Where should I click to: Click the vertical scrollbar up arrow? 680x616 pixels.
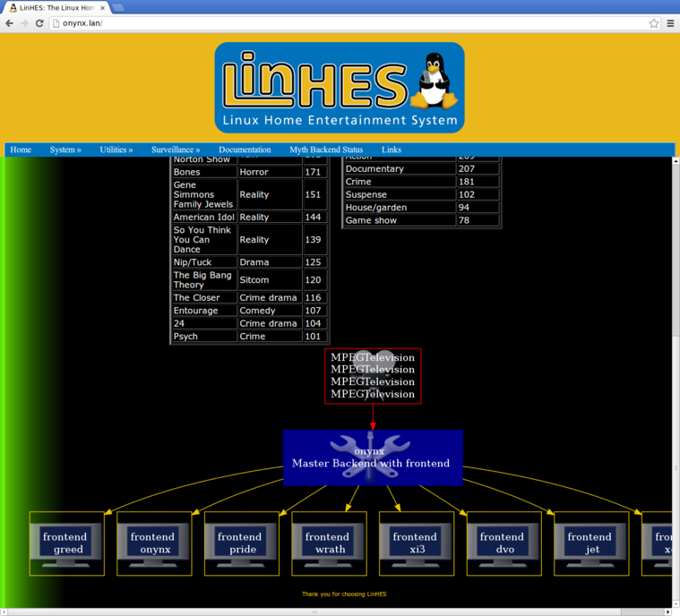tap(676, 160)
